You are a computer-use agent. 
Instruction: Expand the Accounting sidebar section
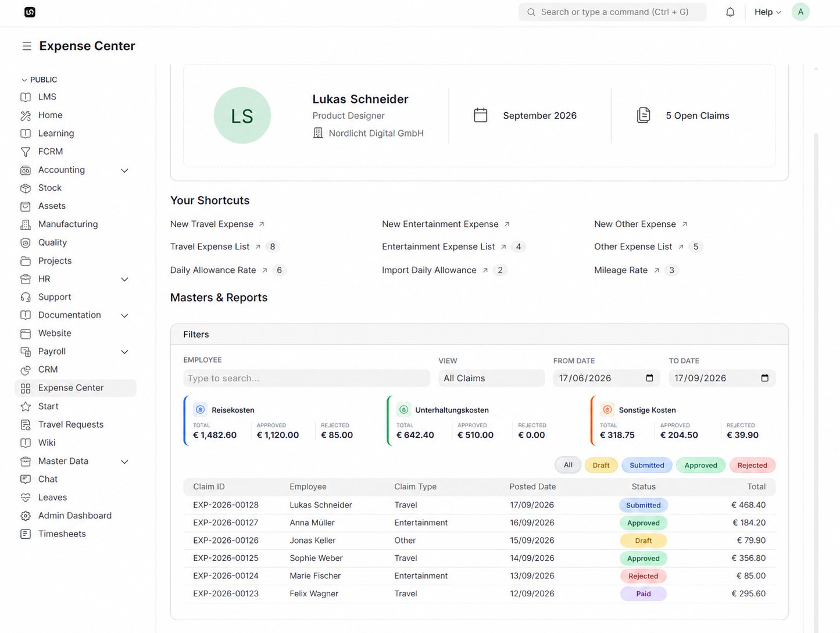[124, 170]
